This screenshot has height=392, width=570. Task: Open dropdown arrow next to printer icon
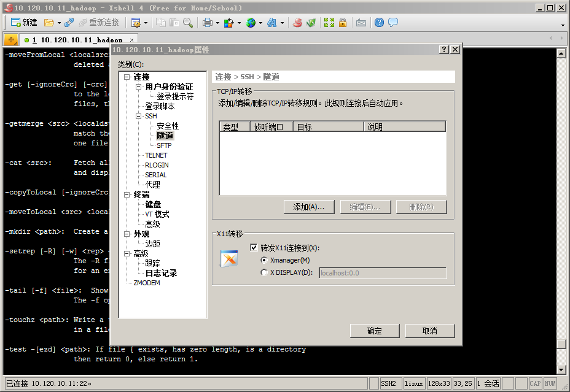(x=218, y=23)
